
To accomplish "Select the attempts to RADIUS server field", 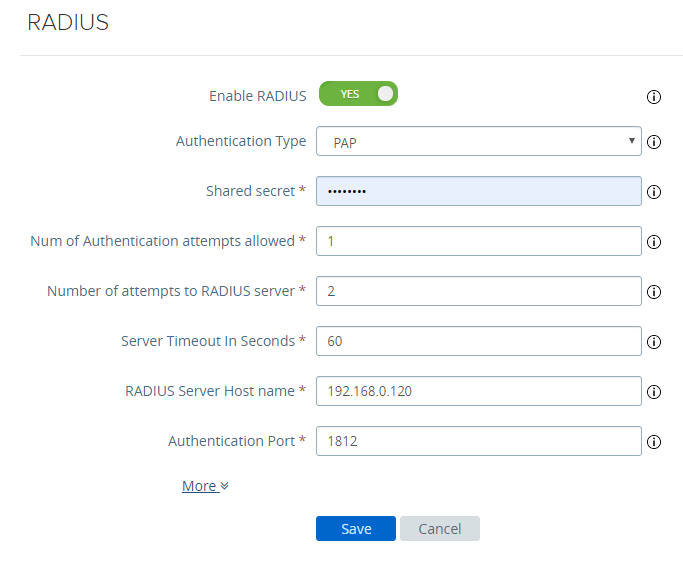I will click(478, 291).
